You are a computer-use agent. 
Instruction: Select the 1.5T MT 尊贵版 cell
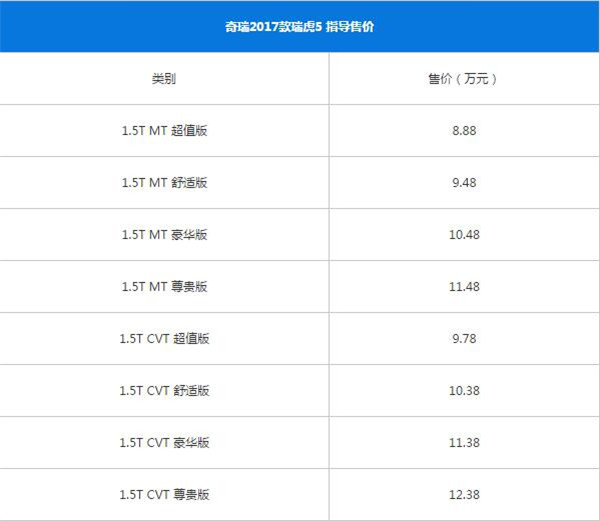165,287
